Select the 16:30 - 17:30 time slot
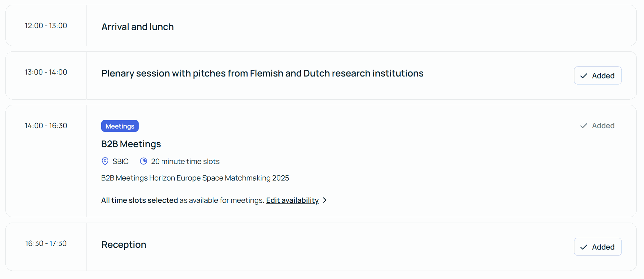The height and width of the screenshot is (279, 644). [46, 243]
